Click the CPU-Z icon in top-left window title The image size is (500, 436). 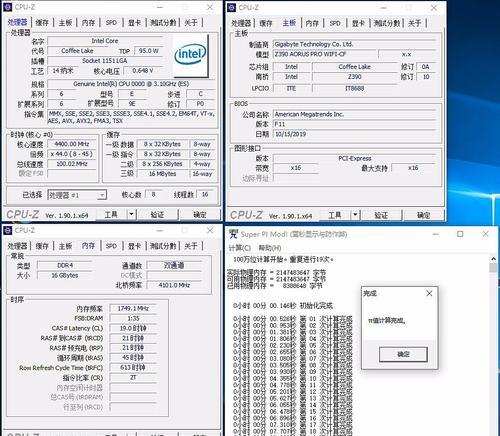[8, 7]
